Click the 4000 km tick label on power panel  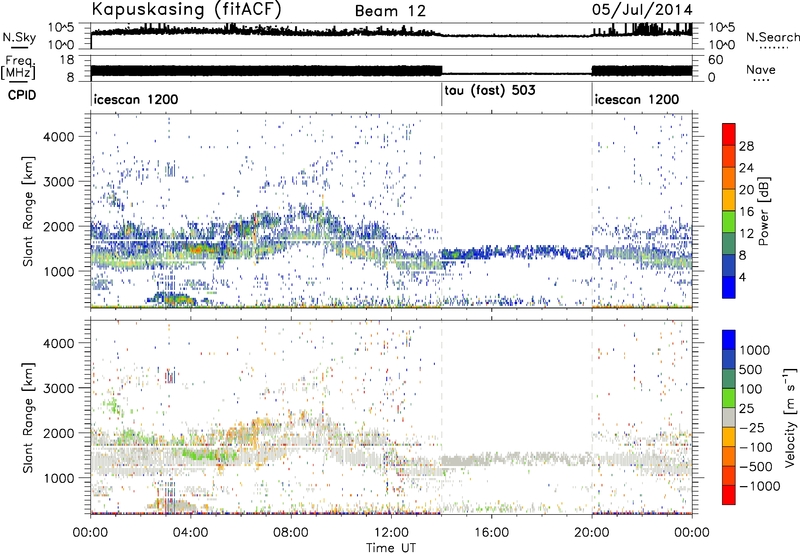click(x=58, y=137)
